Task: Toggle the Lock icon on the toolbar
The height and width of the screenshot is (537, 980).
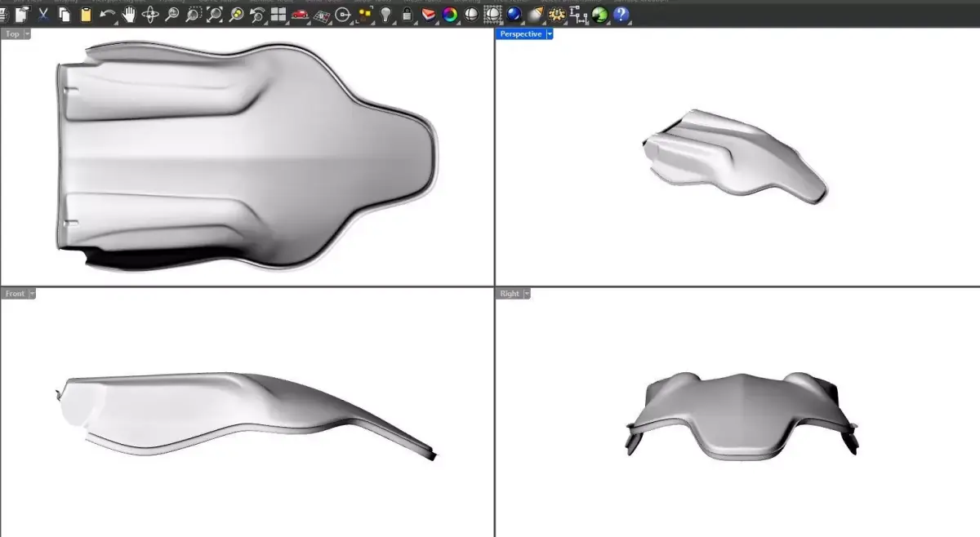Action: [x=406, y=13]
